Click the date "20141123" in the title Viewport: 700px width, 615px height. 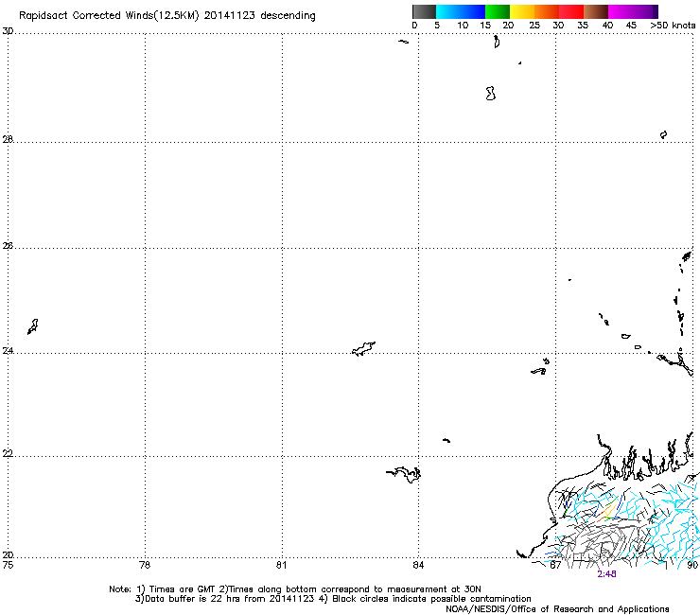click(229, 15)
